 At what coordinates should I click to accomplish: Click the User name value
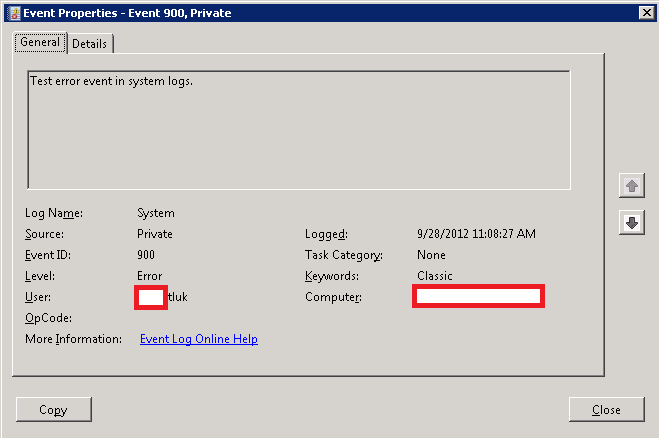[x=163, y=297]
